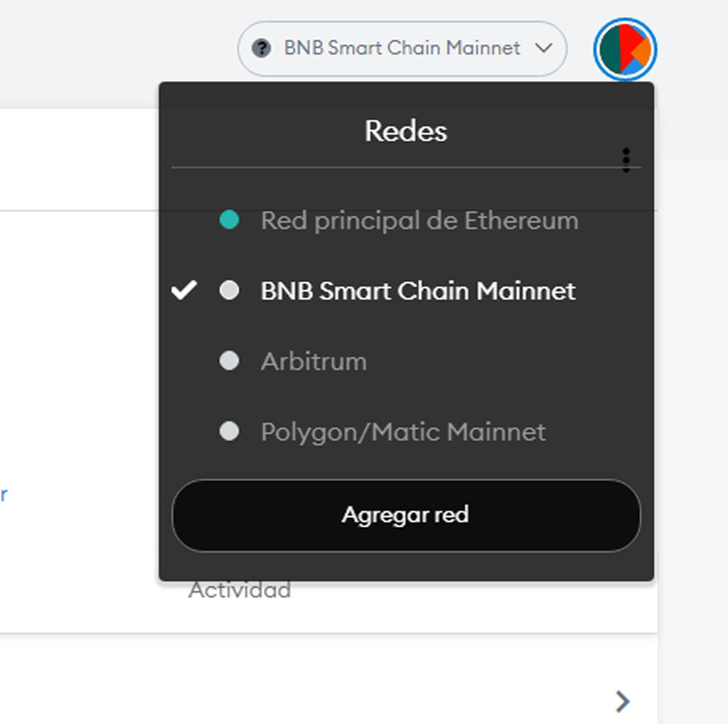The image size is (728, 724).
Task: Click the gray dot beside BNB Smart Chain
Action: point(230,291)
